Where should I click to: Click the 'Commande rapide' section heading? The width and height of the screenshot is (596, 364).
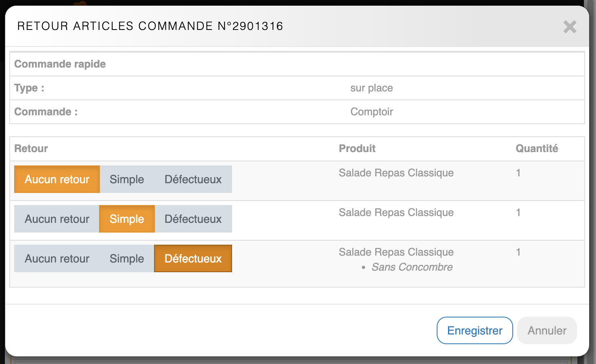coord(60,64)
